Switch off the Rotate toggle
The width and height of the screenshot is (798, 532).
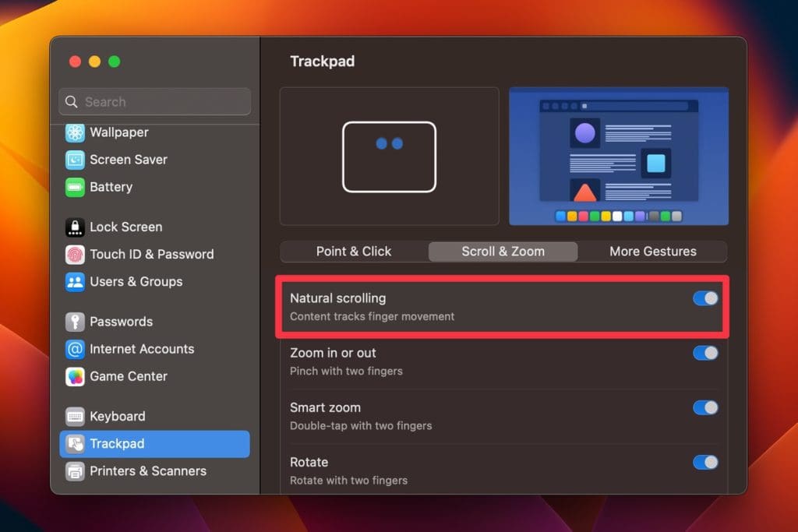click(705, 463)
